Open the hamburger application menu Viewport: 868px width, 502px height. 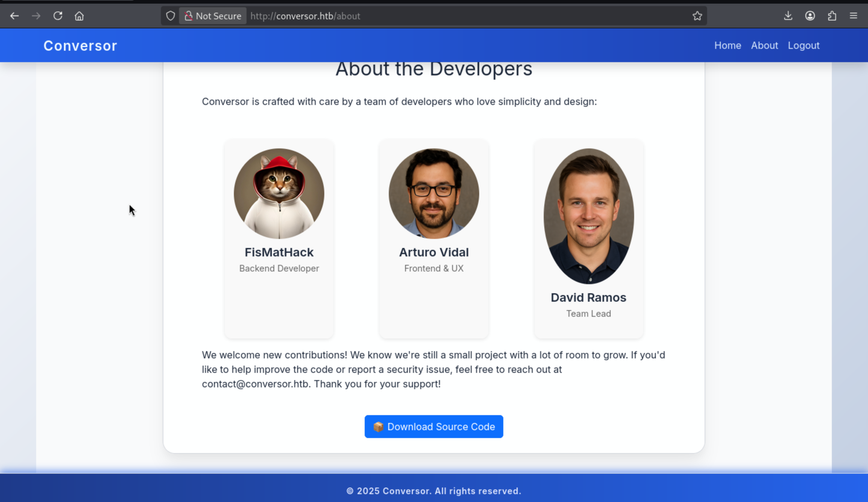pos(853,16)
